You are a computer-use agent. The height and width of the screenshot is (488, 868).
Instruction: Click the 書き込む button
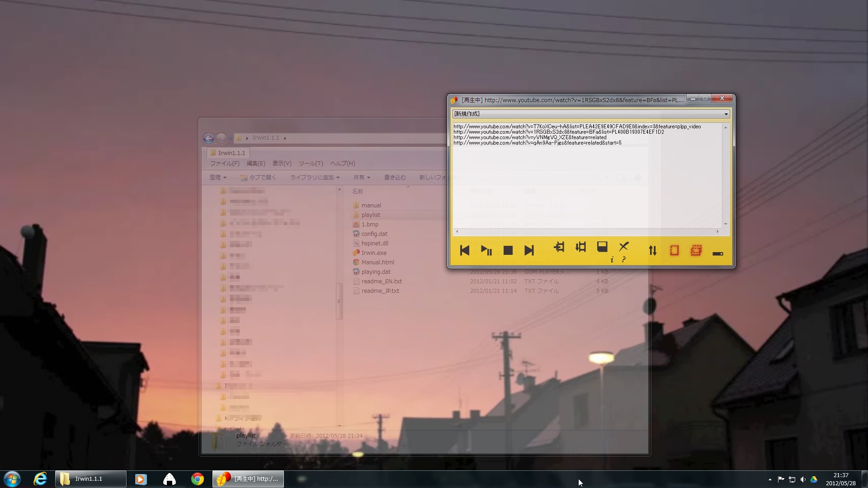point(395,178)
